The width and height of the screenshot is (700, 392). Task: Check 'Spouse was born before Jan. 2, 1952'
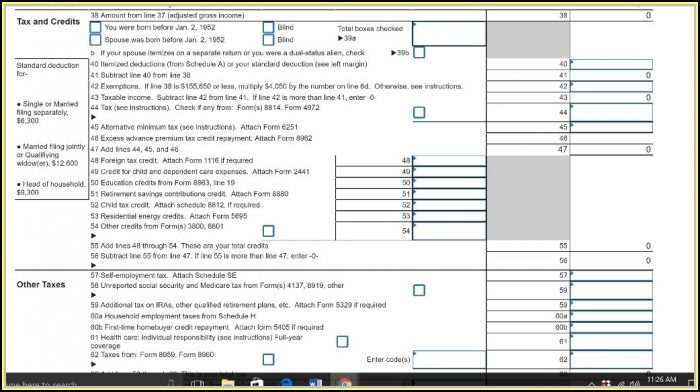click(x=96, y=40)
